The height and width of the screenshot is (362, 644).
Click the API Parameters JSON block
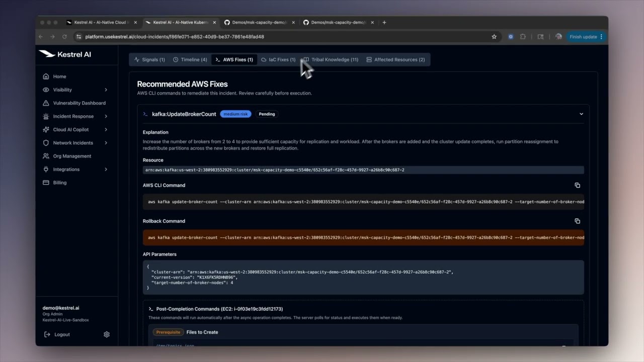coord(363,277)
